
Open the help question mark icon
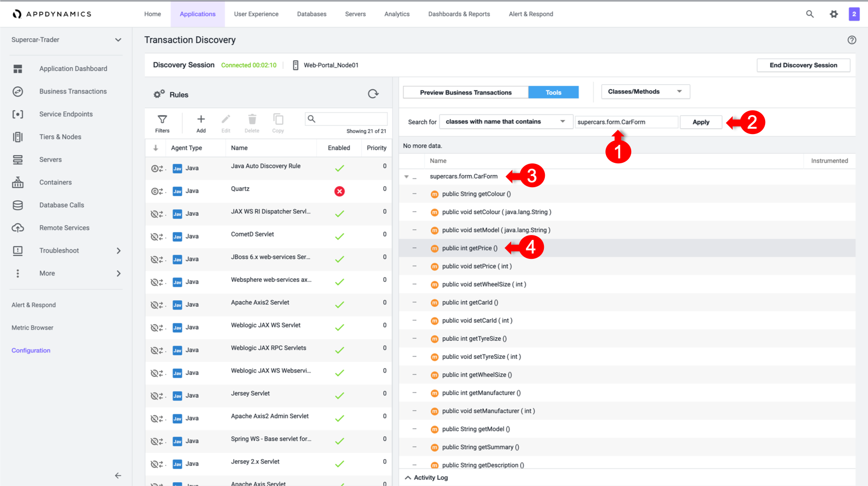852,40
